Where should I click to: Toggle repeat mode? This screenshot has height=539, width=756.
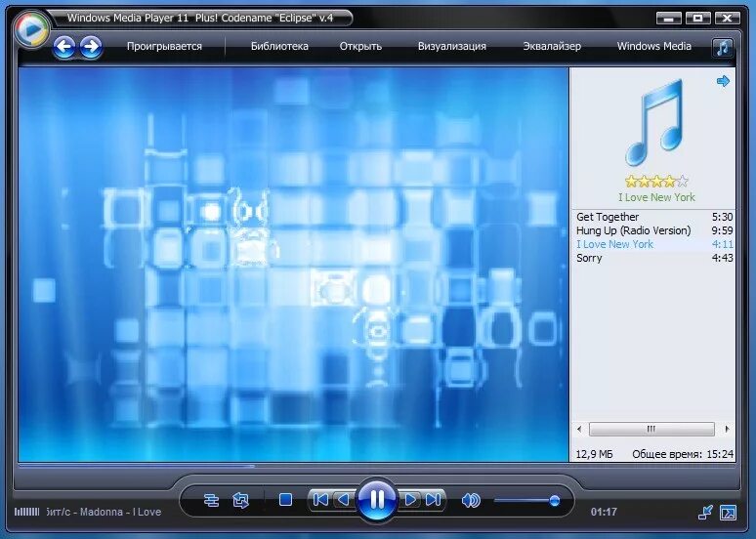tap(240, 501)
